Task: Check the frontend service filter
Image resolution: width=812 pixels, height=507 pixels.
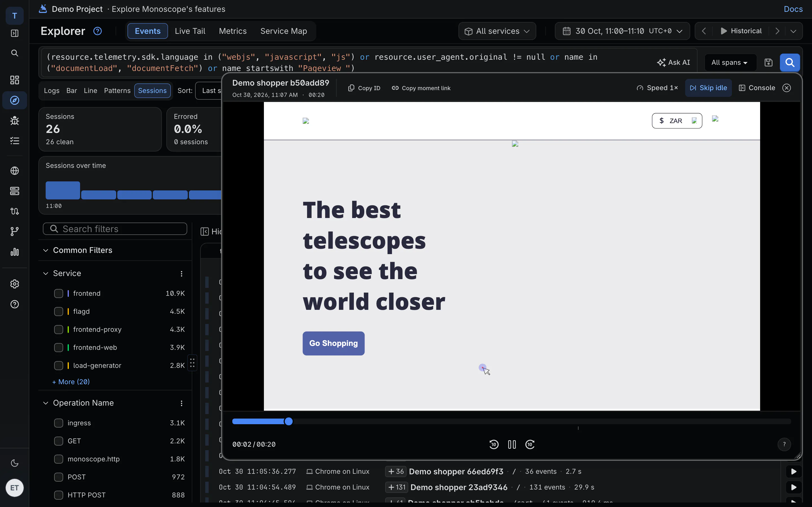Action: pyautogui.click(x=58, y=293)
